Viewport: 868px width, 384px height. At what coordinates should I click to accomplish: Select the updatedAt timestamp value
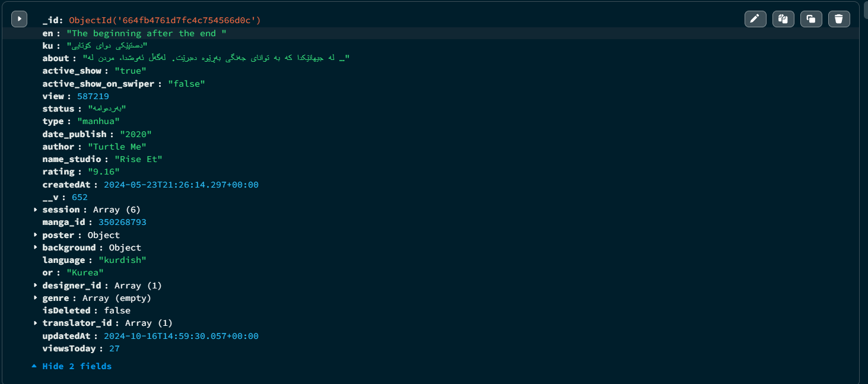(181, 336)
